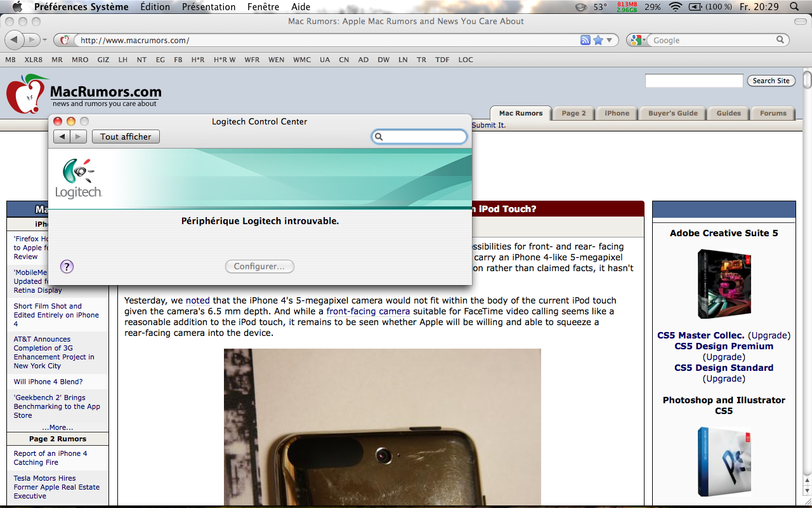Viewport: 812px width, 508px height.
Task: Click the LOC bookmark in bookmarks bar
Action: (466, 60)
